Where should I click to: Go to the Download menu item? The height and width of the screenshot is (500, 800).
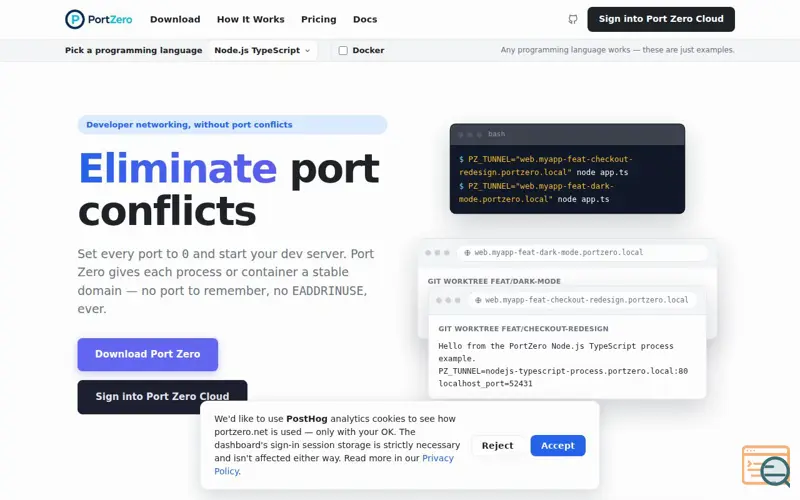coord(175,19)
